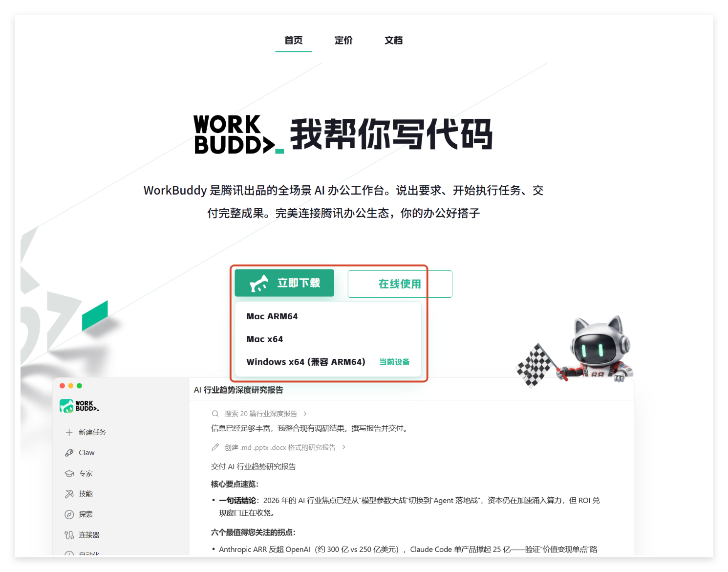Expand chevron after 搜索 20 篇行业深度报告

[305, 414]
